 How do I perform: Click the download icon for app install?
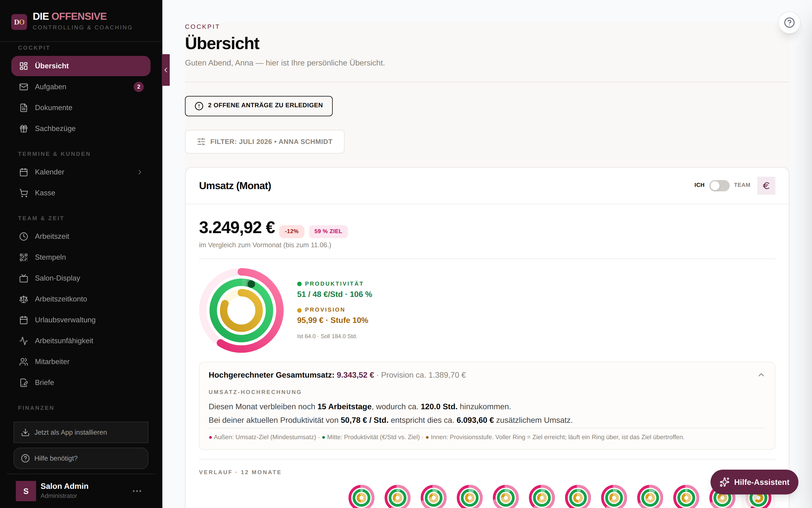25,432
